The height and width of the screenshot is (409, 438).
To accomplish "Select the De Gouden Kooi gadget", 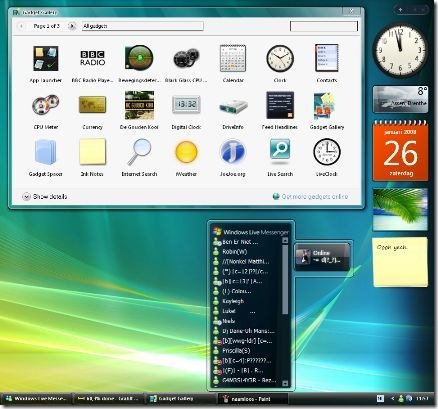I will (x=139, y=105).
